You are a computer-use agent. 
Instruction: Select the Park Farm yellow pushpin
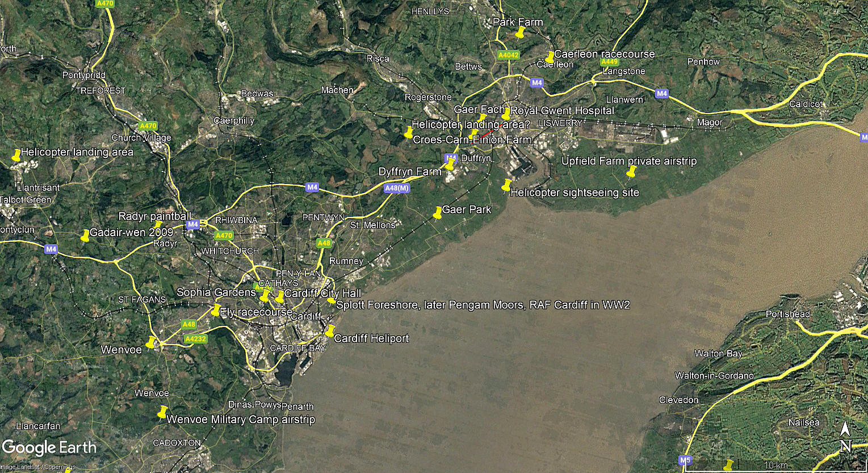pyautogui.click(x=519, y=32)
